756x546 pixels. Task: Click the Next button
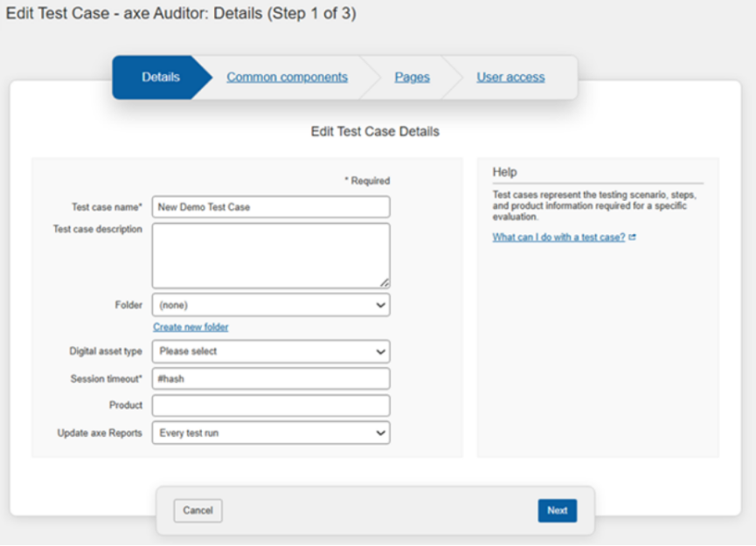pyautogui.click(x=557, y=510)
